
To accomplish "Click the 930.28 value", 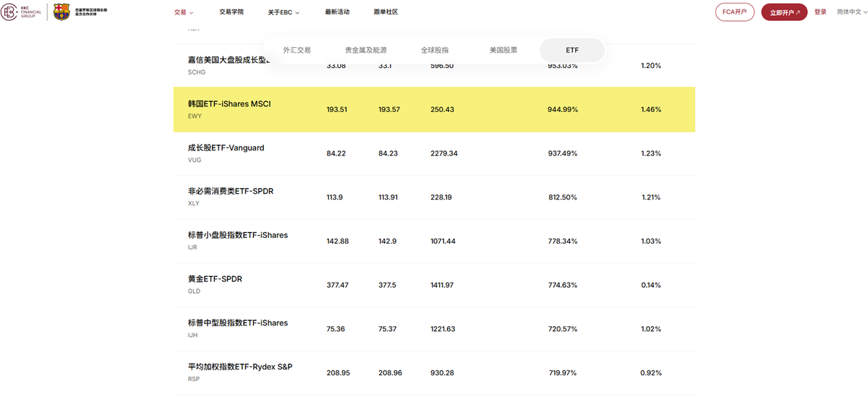I will point(442,373).
